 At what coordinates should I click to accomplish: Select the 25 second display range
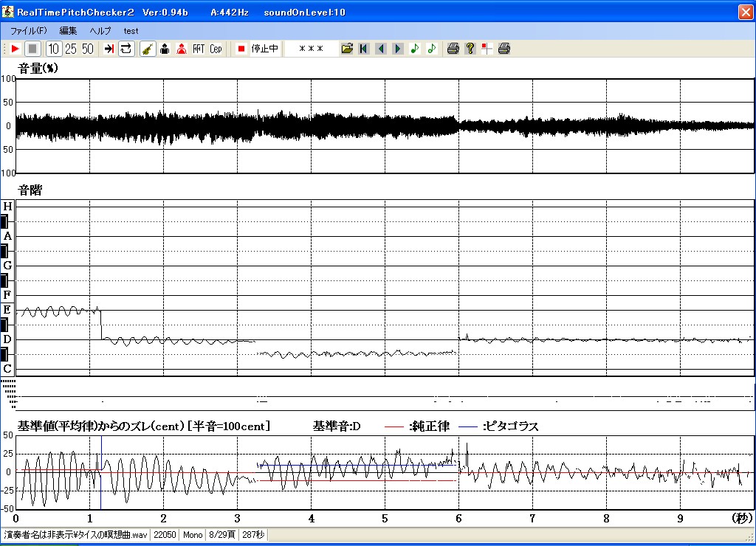tap(71, 49)
